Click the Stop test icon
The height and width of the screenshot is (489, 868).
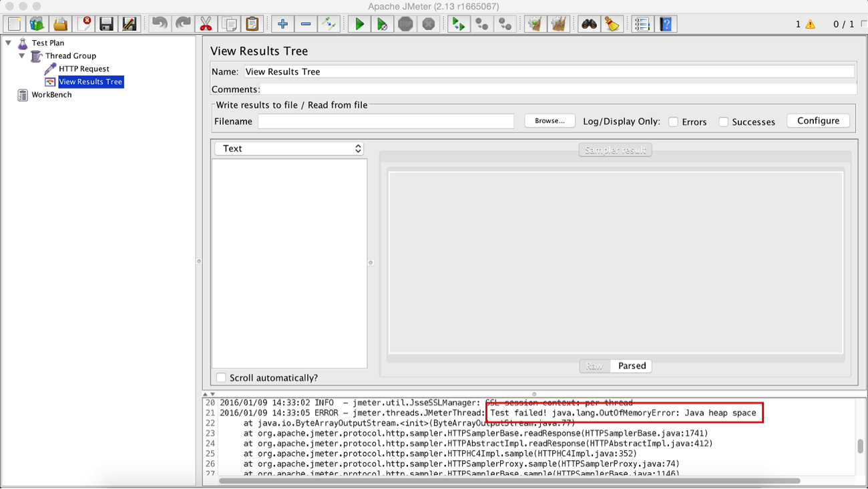(x=405, y=25)
